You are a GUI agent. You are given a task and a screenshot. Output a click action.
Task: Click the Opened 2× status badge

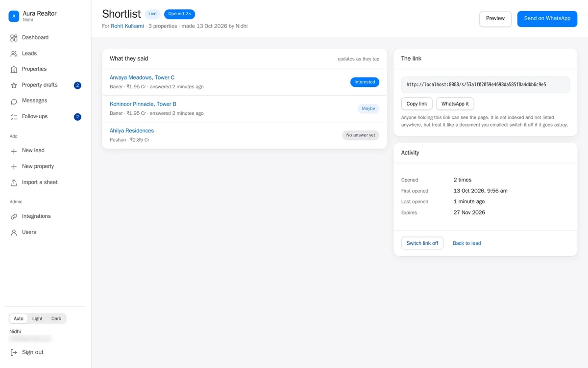pyautogui.click(x=180, y=14)
